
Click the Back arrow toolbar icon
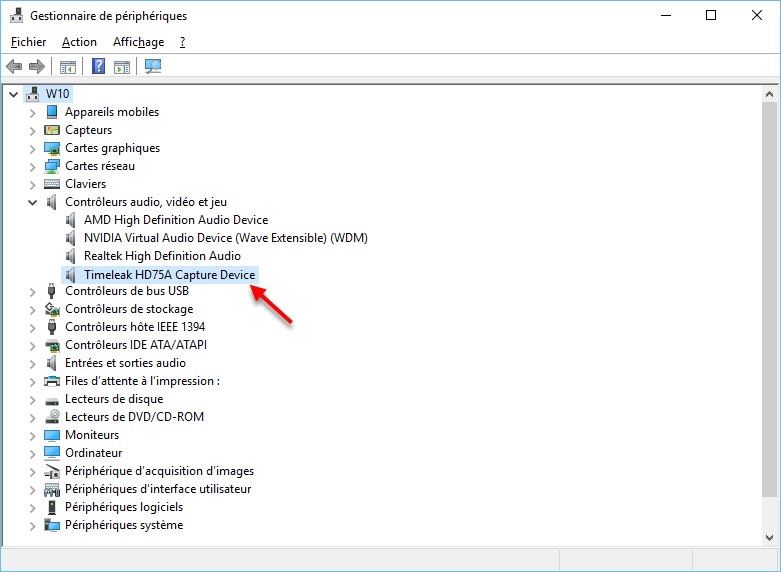(x=14, y=67)
